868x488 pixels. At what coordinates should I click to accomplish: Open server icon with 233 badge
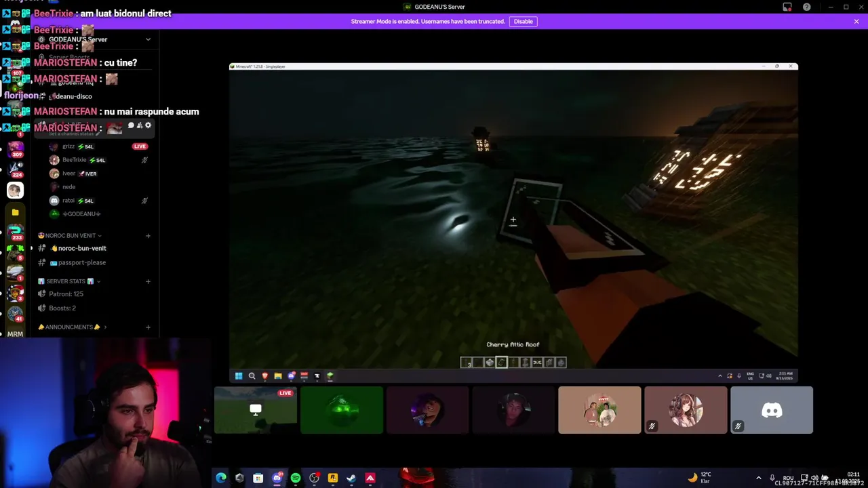[15, 231]
